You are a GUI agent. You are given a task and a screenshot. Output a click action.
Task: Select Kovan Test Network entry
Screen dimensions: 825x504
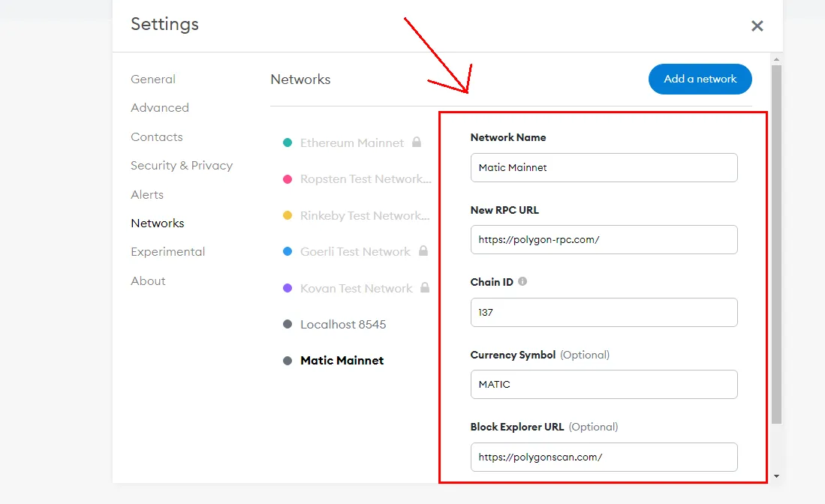pyautogui.click(x=357, y=289)
